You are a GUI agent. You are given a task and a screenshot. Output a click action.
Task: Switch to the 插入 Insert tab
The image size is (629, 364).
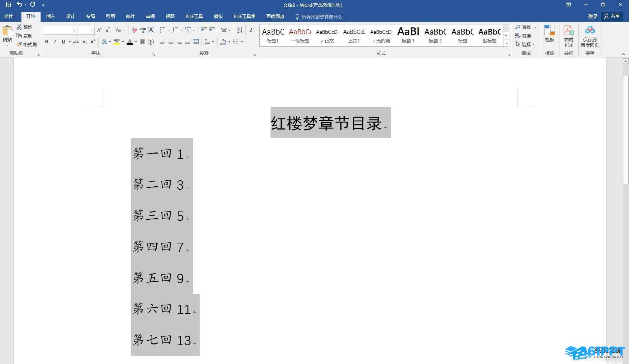tap(51, 17)
